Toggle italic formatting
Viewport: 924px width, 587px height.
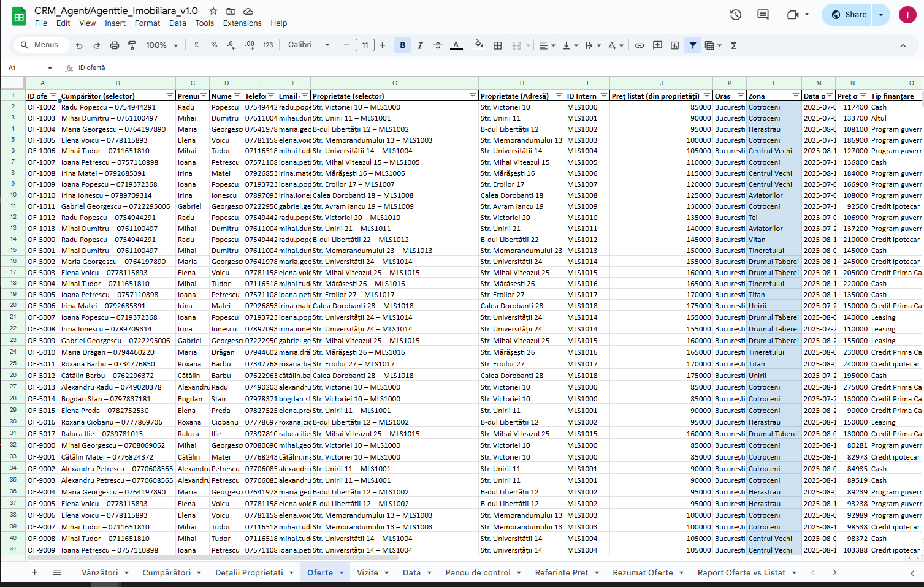point(420,45)
